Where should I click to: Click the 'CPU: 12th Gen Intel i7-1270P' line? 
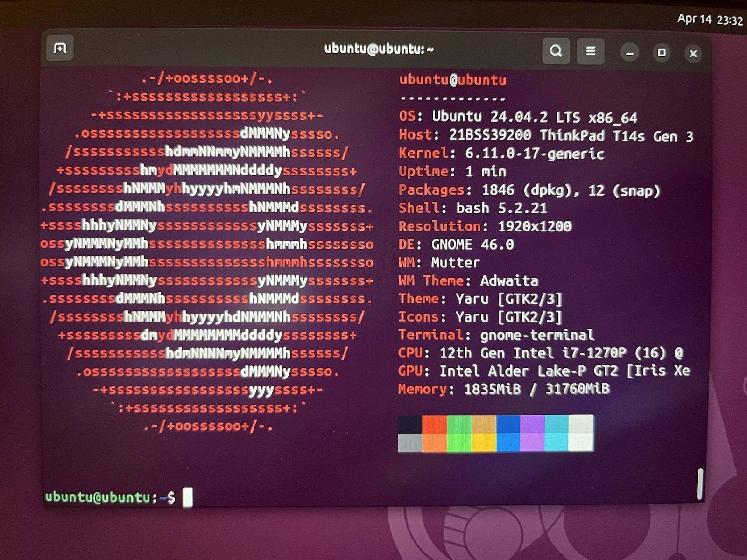coord(541,353)
